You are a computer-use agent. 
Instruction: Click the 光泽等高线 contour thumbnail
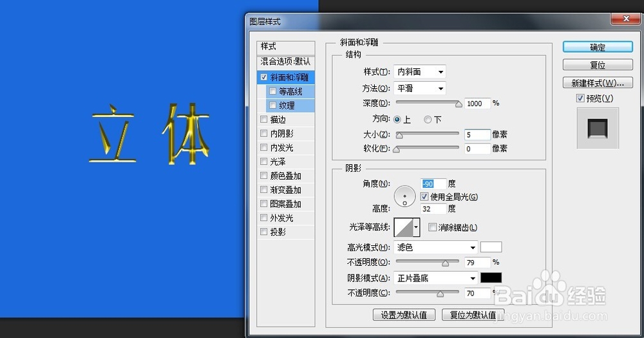pos(404,227)
